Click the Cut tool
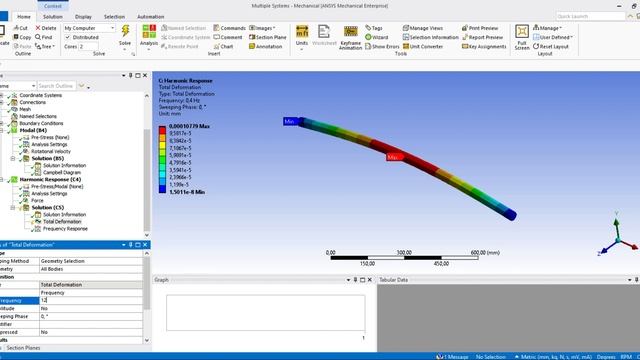This screenshot has width=640, height=360. pos(21,28)
